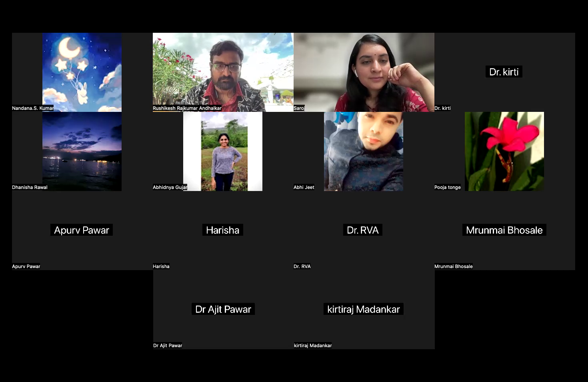Select the small Nandana.S. Kumar name label
This screenshot has height=382, width=588.
32,108
